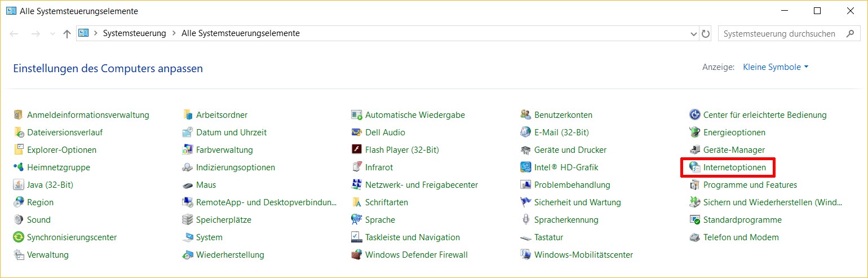
Task: Expand the address bar history dropdown arrow
Action: pos(694,34)
